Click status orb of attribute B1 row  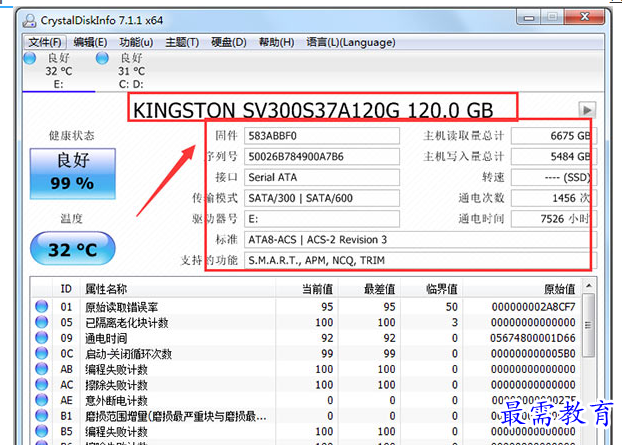click(41, 415)
